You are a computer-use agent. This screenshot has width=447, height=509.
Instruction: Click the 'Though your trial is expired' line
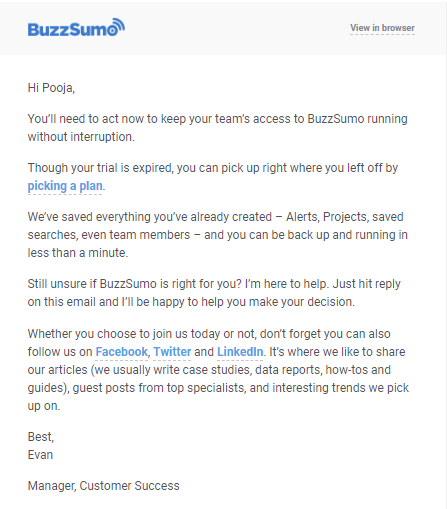213,168
